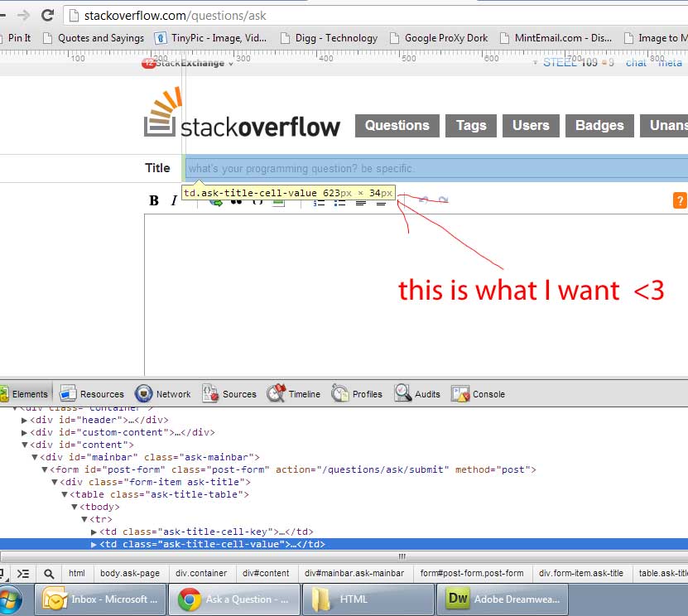Open the Network panel in DevTools
This screenshot has width=688, height=616.
[x=171, y=393]
